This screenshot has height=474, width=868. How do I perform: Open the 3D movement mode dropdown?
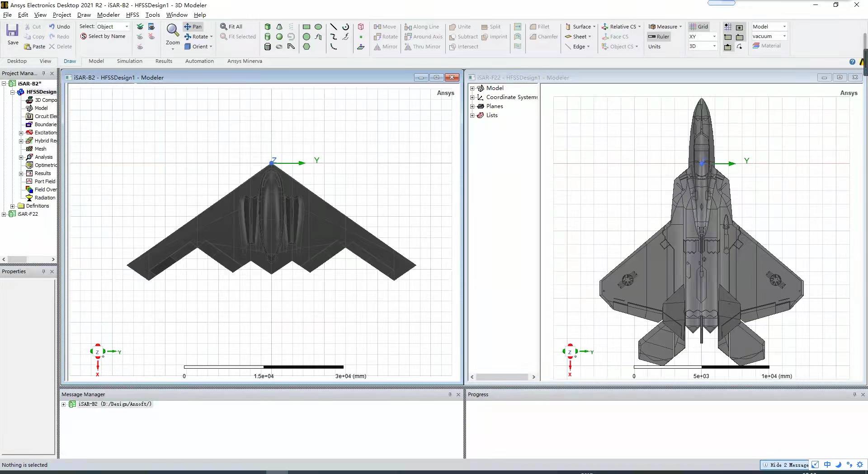[703, 46]
